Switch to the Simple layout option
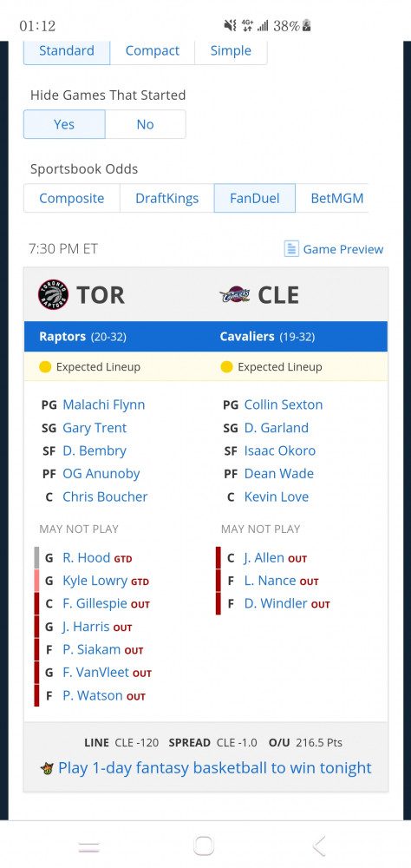This screenshot has width=411, height=868. (x=231, y=51)
